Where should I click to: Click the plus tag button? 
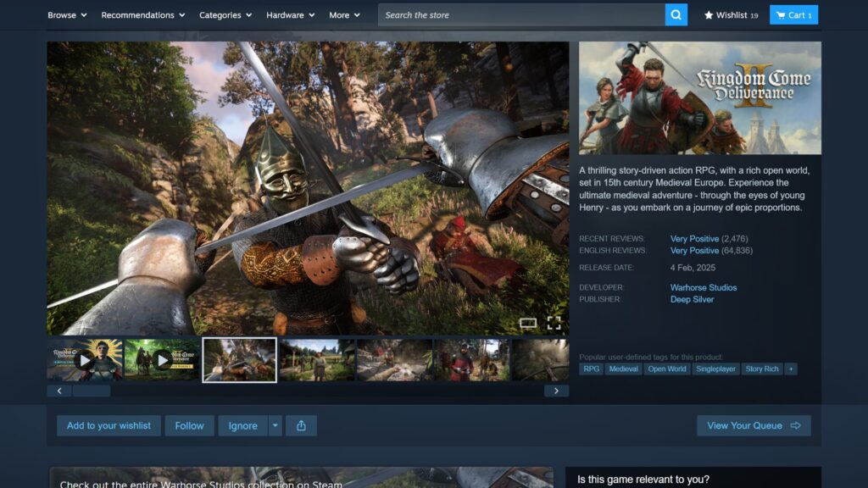pyautogui.click(x=791, y=369)
